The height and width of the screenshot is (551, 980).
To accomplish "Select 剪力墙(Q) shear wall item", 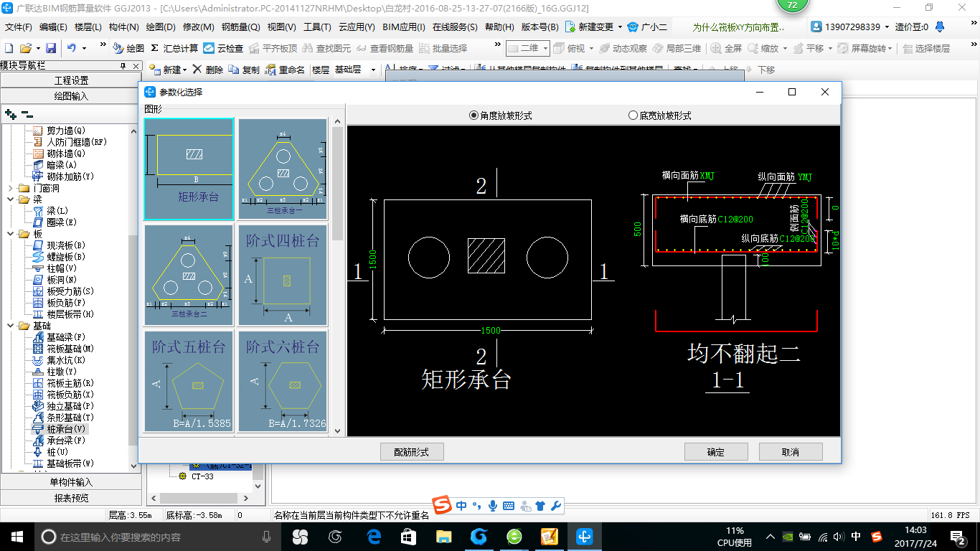I will click(x=59, y=131).
